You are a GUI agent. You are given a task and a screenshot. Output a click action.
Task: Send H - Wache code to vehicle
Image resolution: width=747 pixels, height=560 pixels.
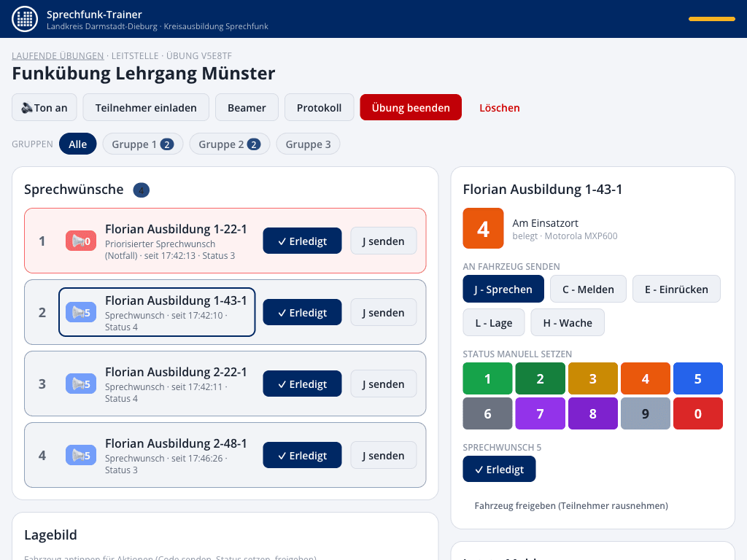coord(568,323)
